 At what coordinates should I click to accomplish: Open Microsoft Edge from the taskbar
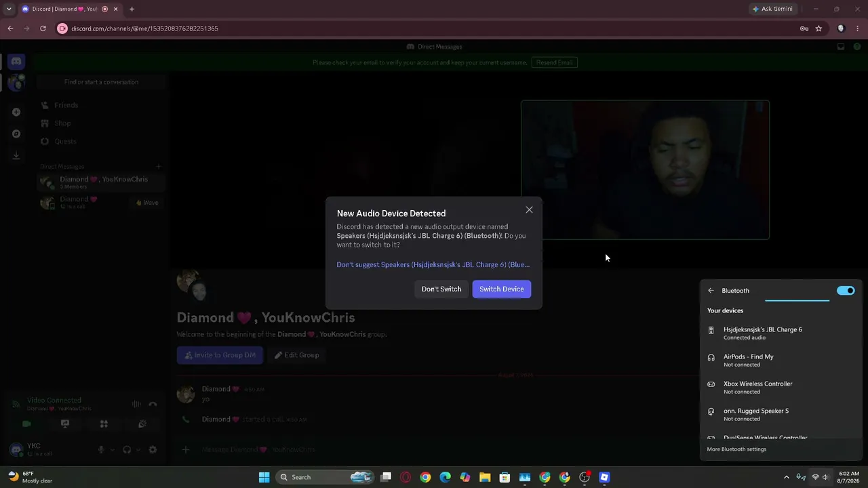(x=445, y=477)
